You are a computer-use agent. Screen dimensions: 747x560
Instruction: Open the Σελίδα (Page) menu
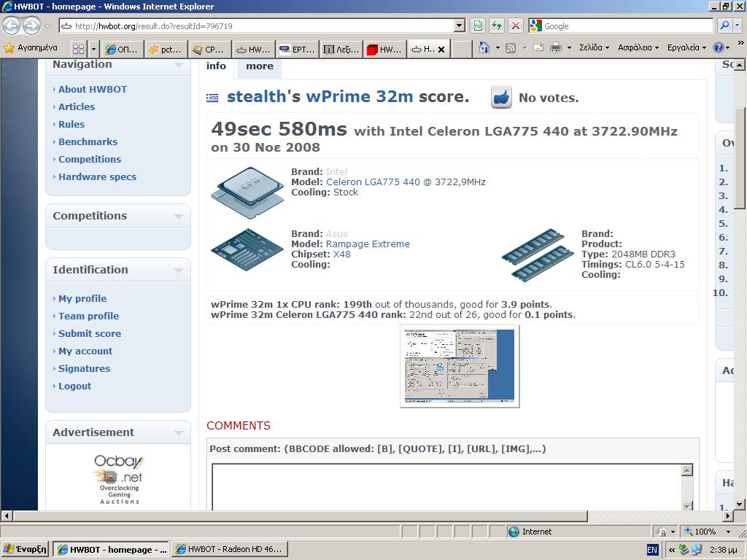coord(594,47)
